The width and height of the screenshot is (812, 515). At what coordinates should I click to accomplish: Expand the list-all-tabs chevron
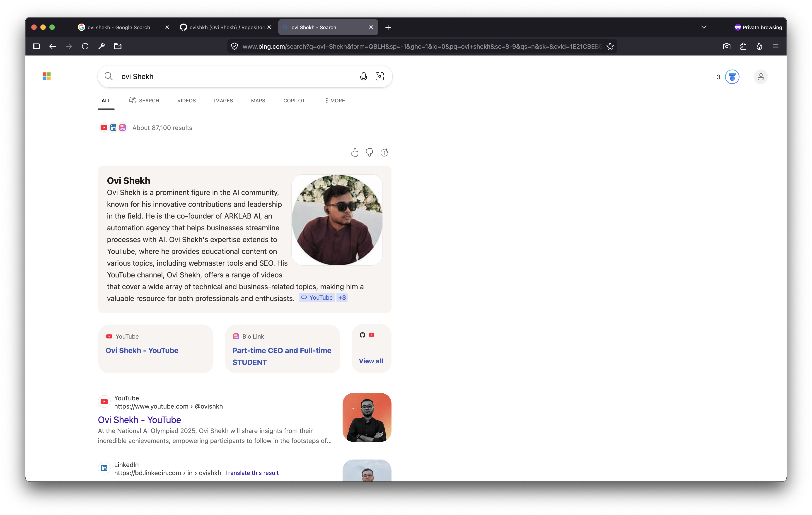[x=704, y=27]
